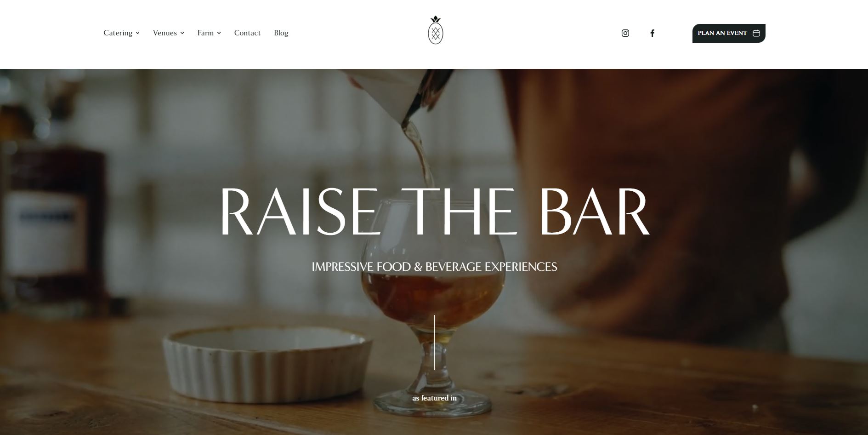Click calendar icon inside Plan an Event
Viewport: 868px width, 435px height.
[756, 33]
